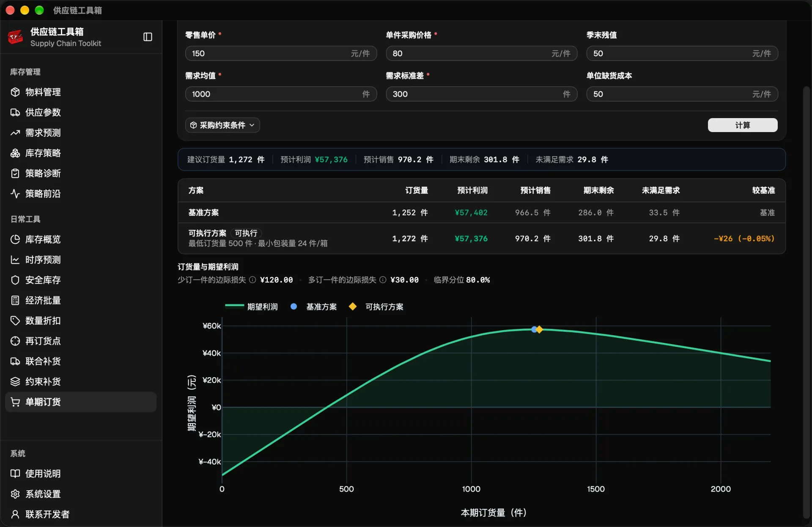
Task: Click the 单位缺货成本 input field
Action: (682, 94)
